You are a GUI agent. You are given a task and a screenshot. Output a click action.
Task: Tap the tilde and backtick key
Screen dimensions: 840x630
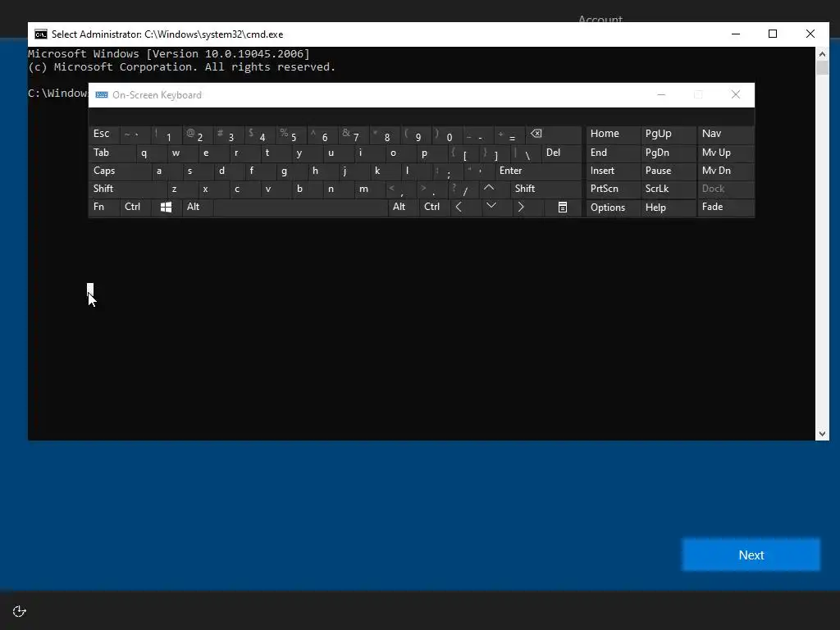(x=135, y=135)
